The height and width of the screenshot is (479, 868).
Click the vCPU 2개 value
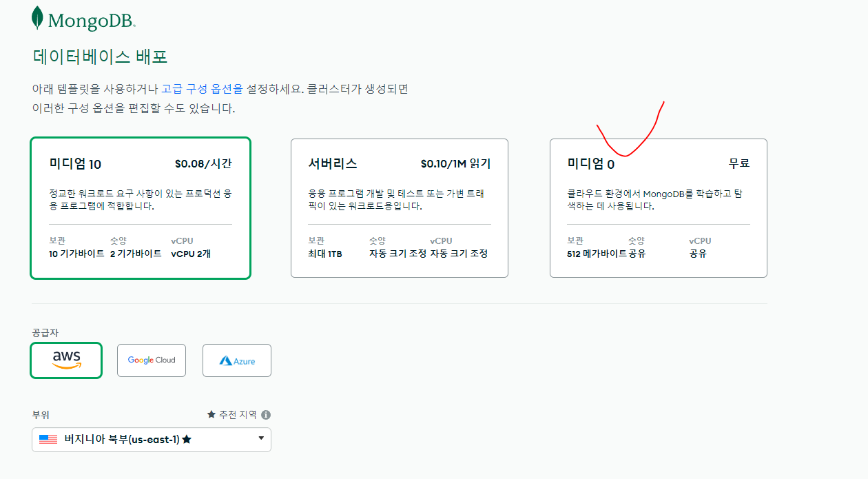coord(192,254)
